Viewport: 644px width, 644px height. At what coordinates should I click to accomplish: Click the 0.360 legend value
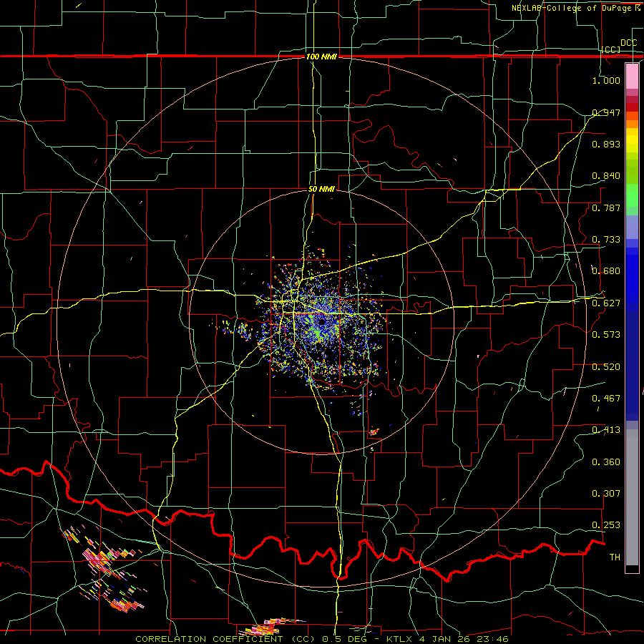coord(606,462)
